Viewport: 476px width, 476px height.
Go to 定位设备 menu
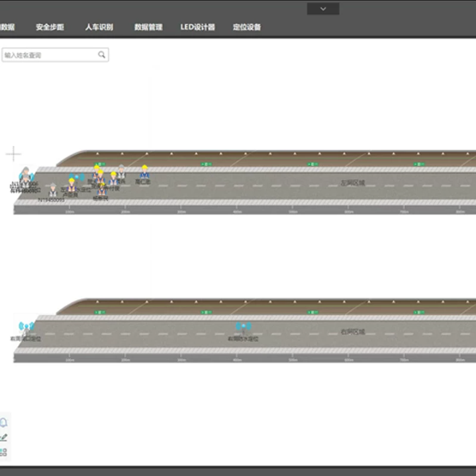click(247, 27)
